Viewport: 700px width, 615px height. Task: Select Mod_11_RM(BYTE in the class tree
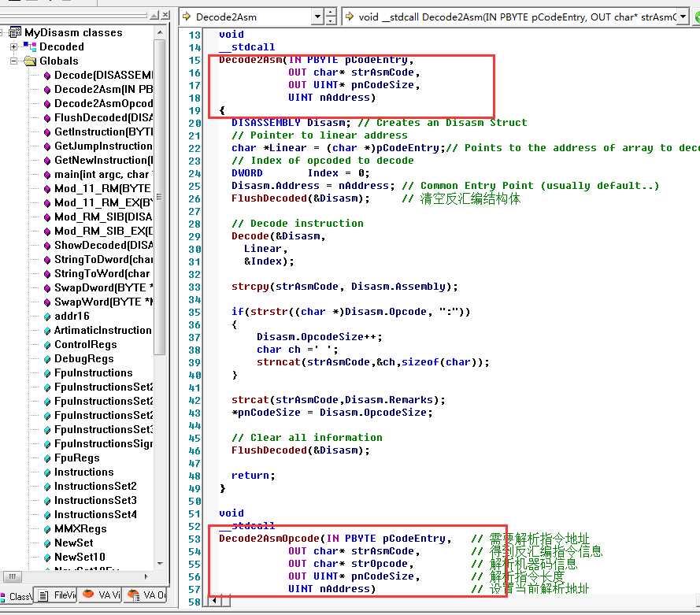[x=102, y=189]
